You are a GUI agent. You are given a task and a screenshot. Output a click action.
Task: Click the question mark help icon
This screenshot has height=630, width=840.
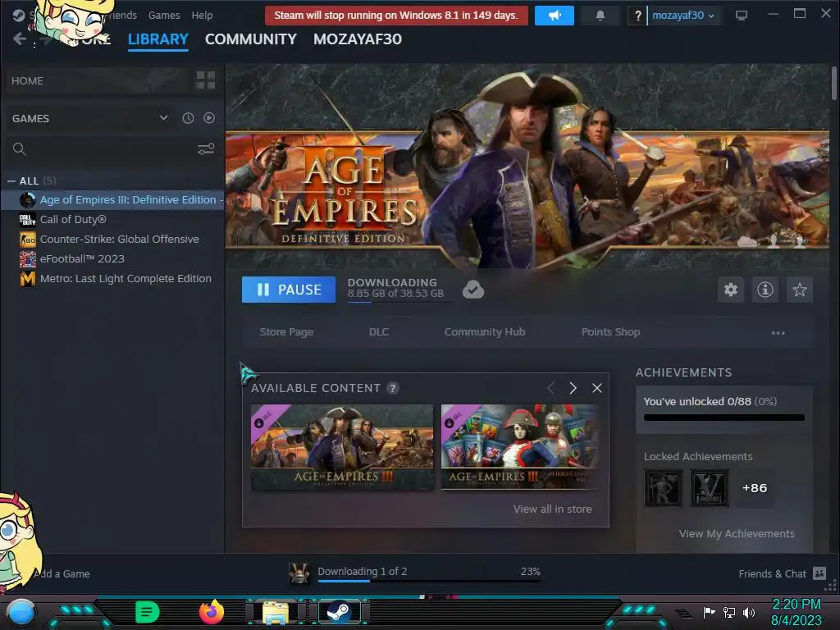point(637,16)
